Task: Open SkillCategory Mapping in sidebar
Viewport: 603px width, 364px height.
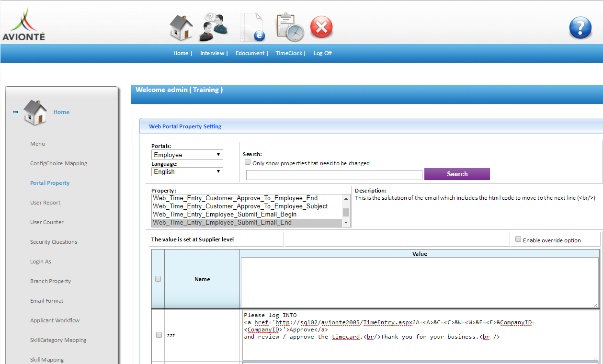Action: tap(58, 340)
